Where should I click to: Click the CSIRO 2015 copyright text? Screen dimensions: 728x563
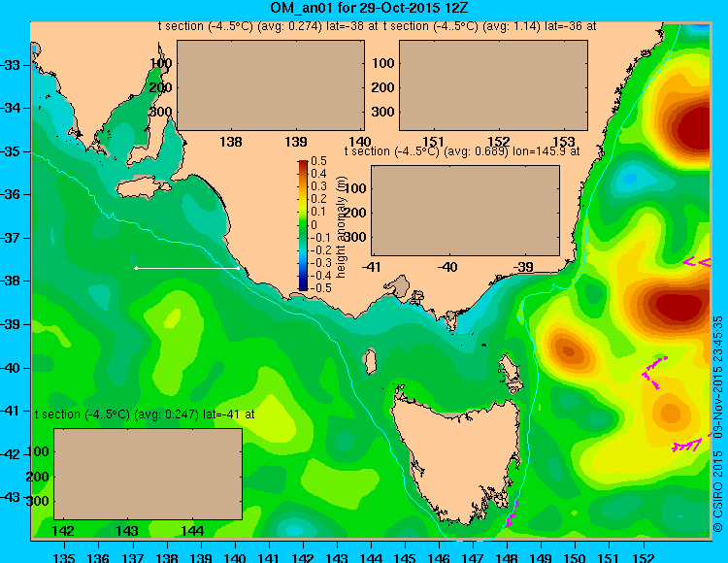(717, 491)
